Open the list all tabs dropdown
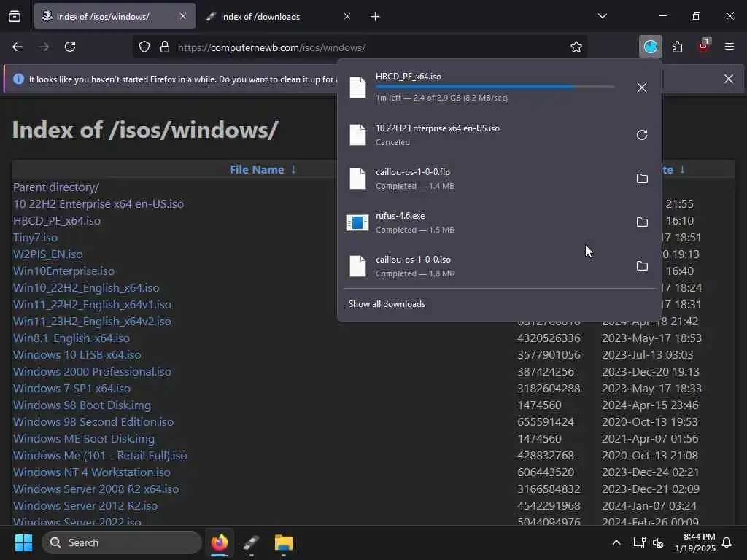The width and height of the screenshot is (747, 560). tap(602, 16)
